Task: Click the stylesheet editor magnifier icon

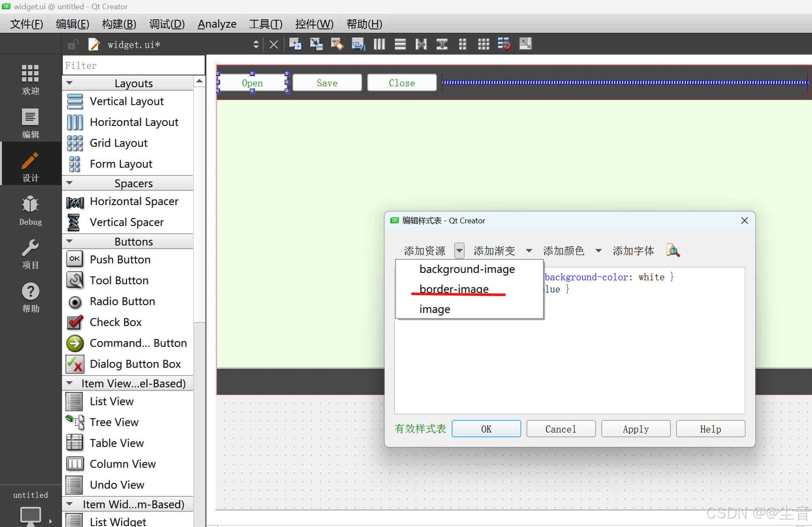Action: point(673,251)
